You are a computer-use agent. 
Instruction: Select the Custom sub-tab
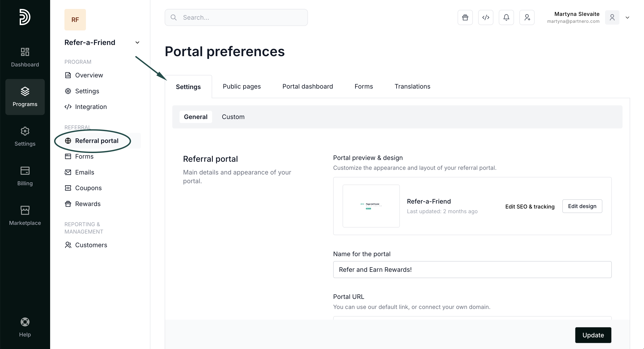pos(233,117)
